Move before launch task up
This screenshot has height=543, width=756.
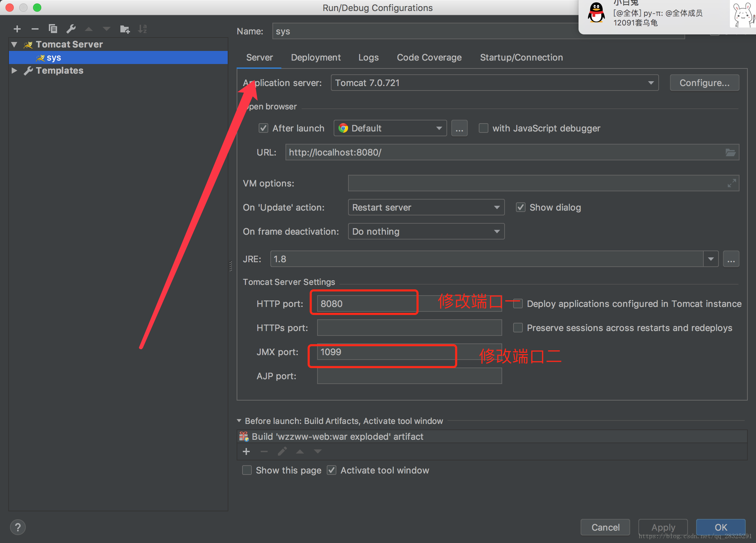click(x=300, y=451)
